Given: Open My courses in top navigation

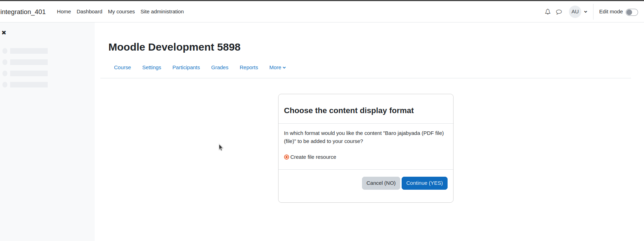Looking at the screenshot, I should point(121,12).
